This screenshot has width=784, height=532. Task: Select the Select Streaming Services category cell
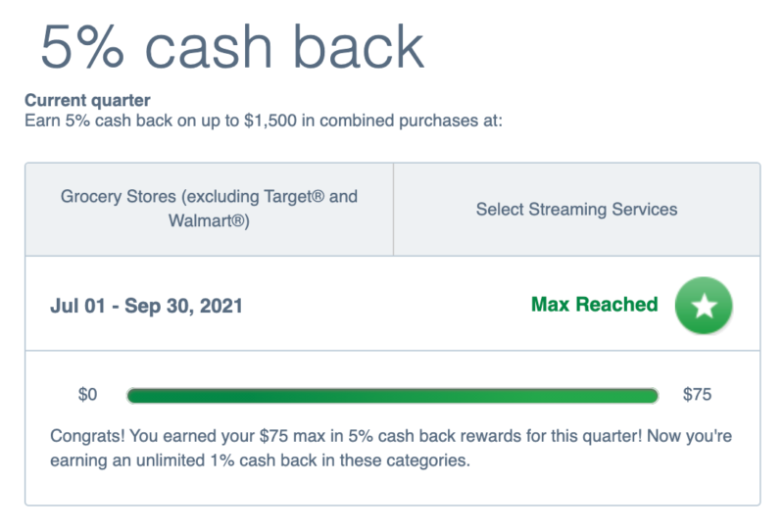coord(576,209)
